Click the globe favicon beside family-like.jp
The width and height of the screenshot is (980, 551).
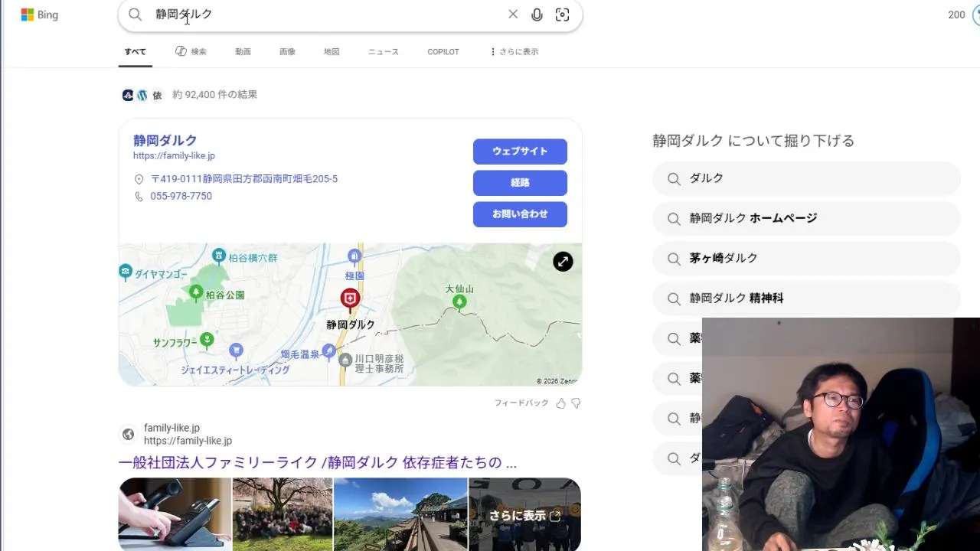point(129,435)
